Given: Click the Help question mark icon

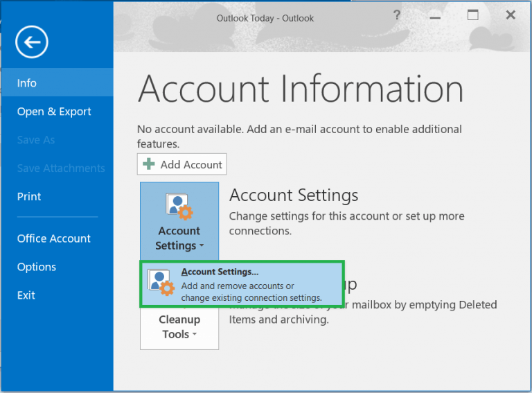Looking at the screenshot, I should pyautogui.click(x=397, y=15).
